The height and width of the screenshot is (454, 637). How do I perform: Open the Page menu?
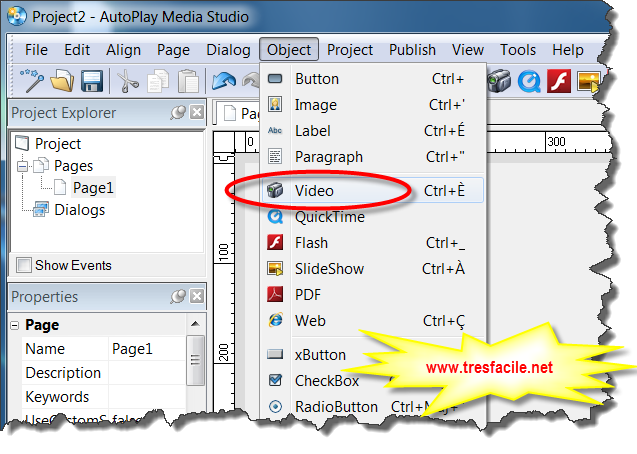point(173,50)
